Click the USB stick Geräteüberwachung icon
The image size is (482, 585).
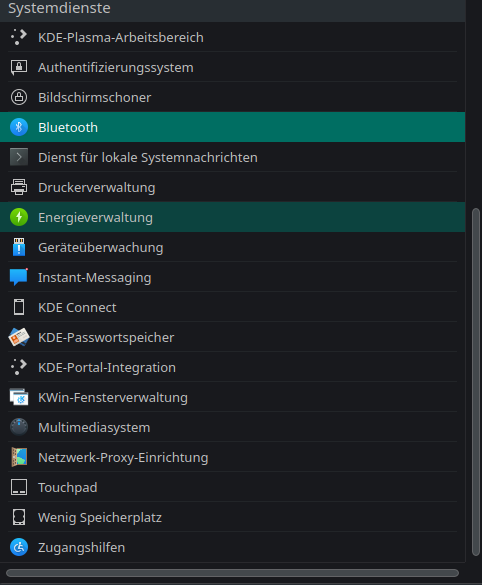point(19,247)
